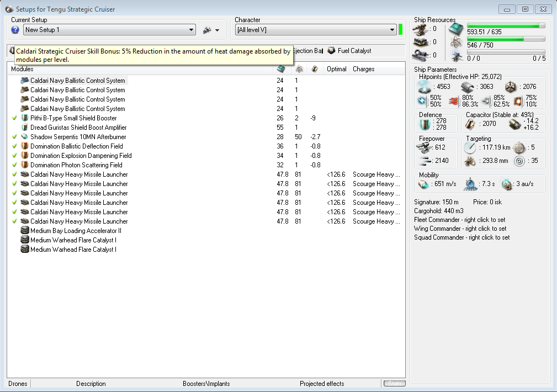Screen dimensions: 557x392
Task: Click the launcher hardpoints icon in Ship Resources
Action: (421, 43)
